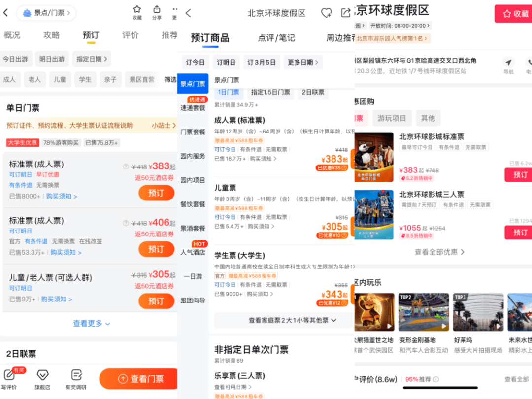Select 速通套餐 in the side menu
This screenshot has height=399, width=532.
tap(193, 108)
